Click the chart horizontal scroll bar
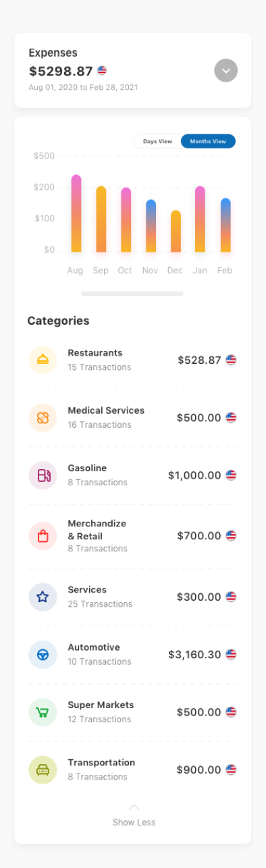 pyautogui.click(x=132, y=294)
